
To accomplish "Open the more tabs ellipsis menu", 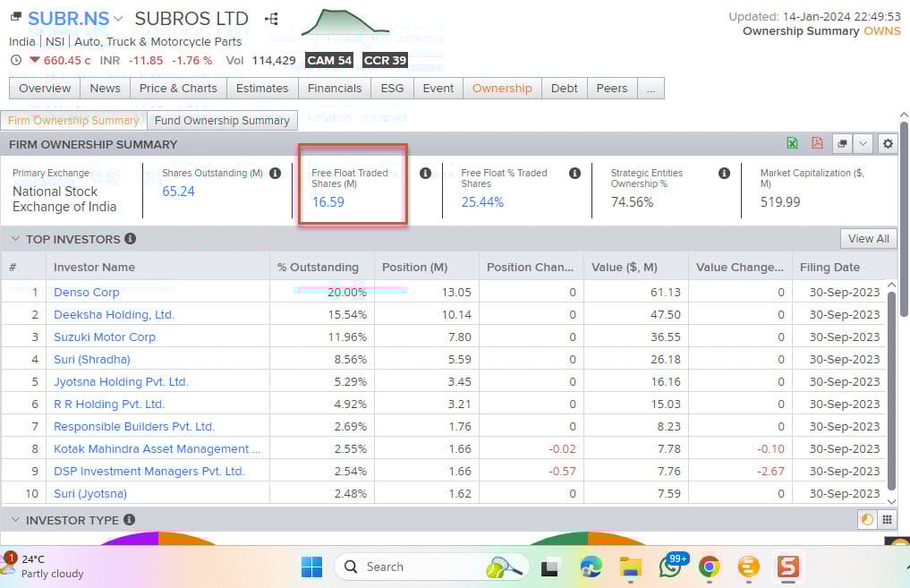I will [x=651, y=89].
